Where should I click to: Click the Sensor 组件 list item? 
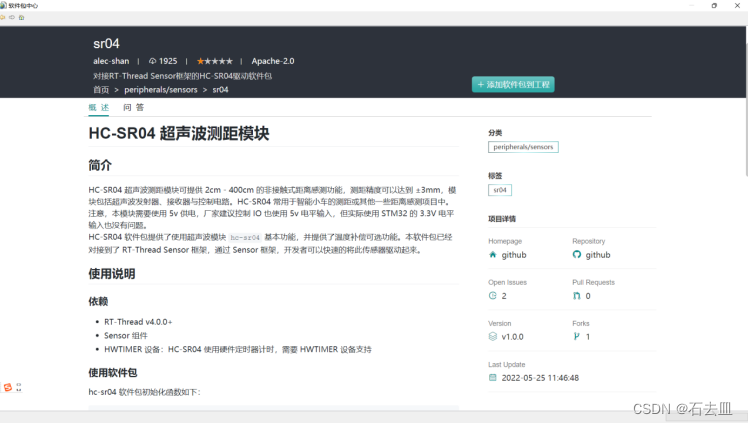(x=126, y=335)
